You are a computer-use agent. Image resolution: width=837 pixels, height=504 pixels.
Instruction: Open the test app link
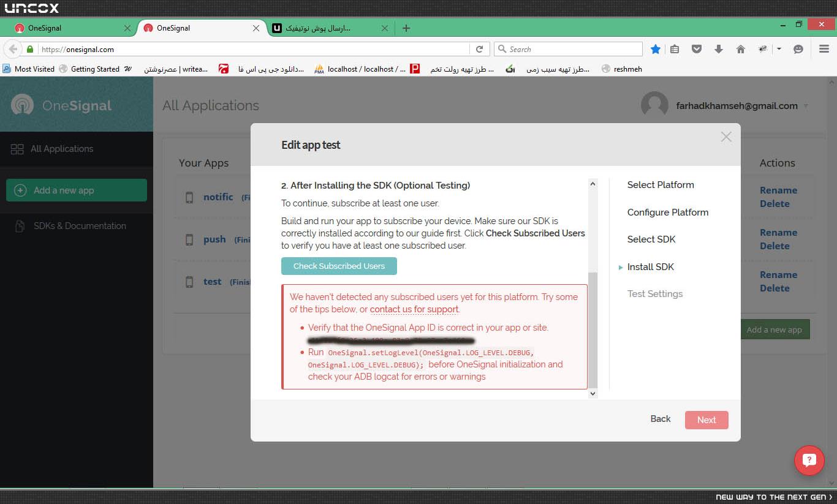point(213,282)
